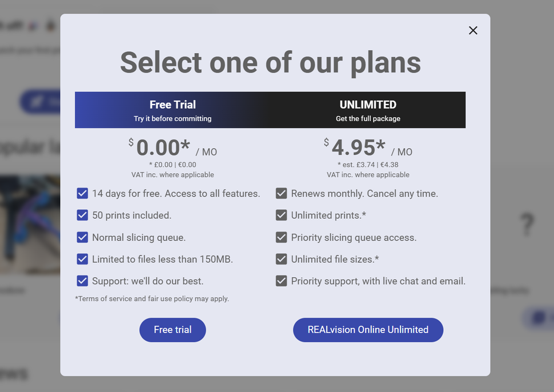This screenshot has height=392, width=554.
Task: Toggle the "50 prints included" checkbox
Action: coord(82,215)
